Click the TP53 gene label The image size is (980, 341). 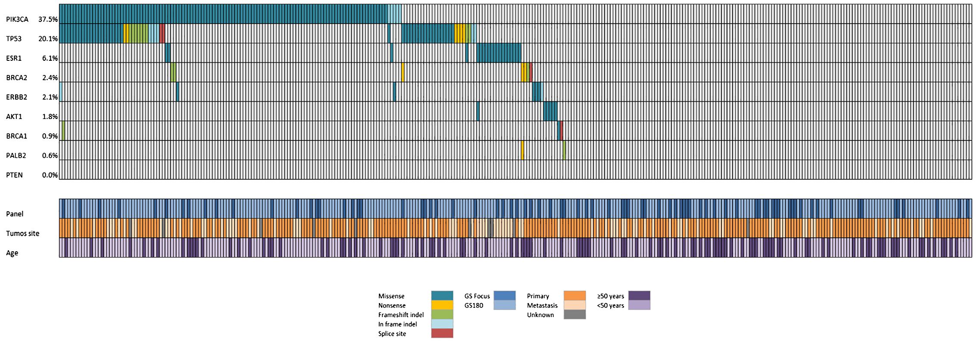point(14,39)
